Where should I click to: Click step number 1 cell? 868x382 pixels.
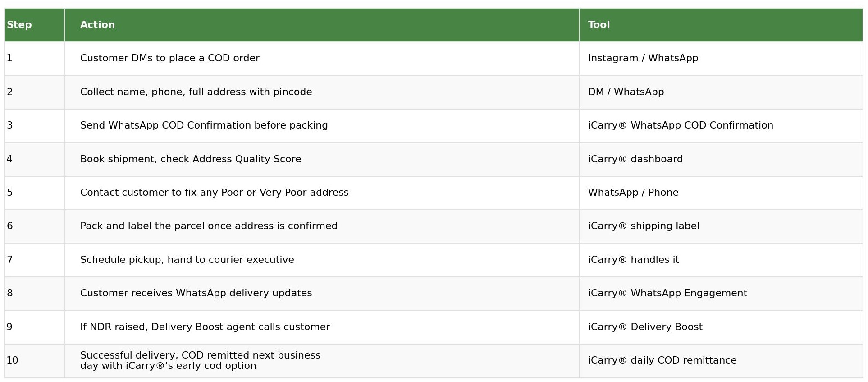click(34, 59)
